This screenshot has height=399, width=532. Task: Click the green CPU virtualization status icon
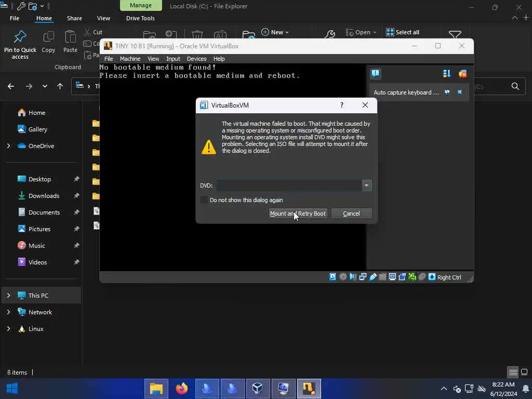pyautogui.click(x=412, y=277)
